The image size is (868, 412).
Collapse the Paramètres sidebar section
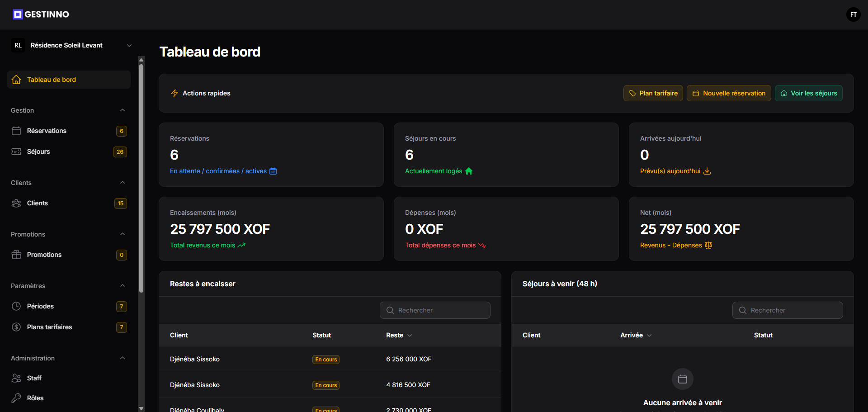point(123,286)
